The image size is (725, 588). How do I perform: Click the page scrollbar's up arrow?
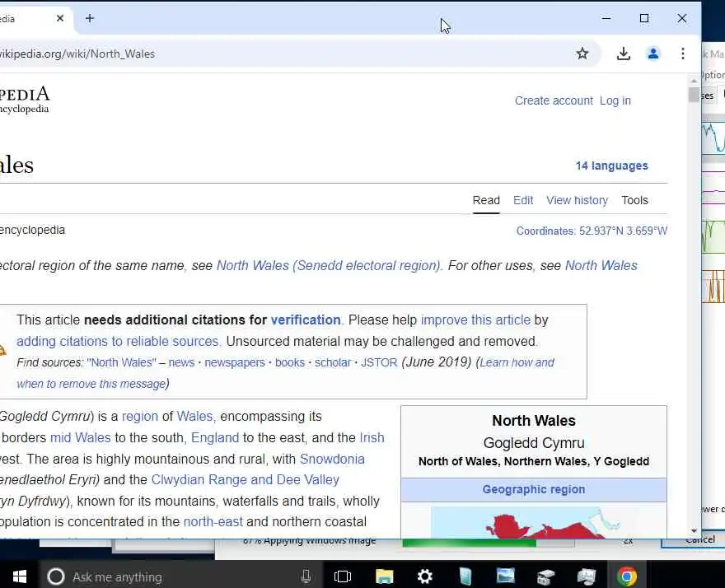pyautogui.click(x=694, y=81)
